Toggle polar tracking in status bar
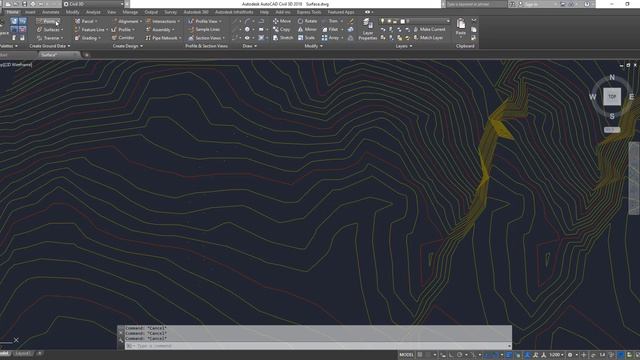Viewport: 640px width, 360px height. click(460, 355)
